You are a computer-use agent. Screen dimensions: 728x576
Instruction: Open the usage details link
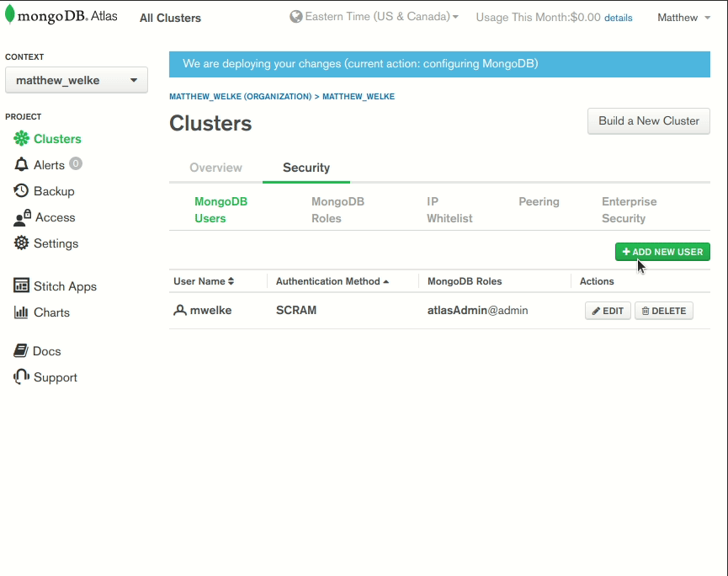pyautogui.click(x=619, y=19)
